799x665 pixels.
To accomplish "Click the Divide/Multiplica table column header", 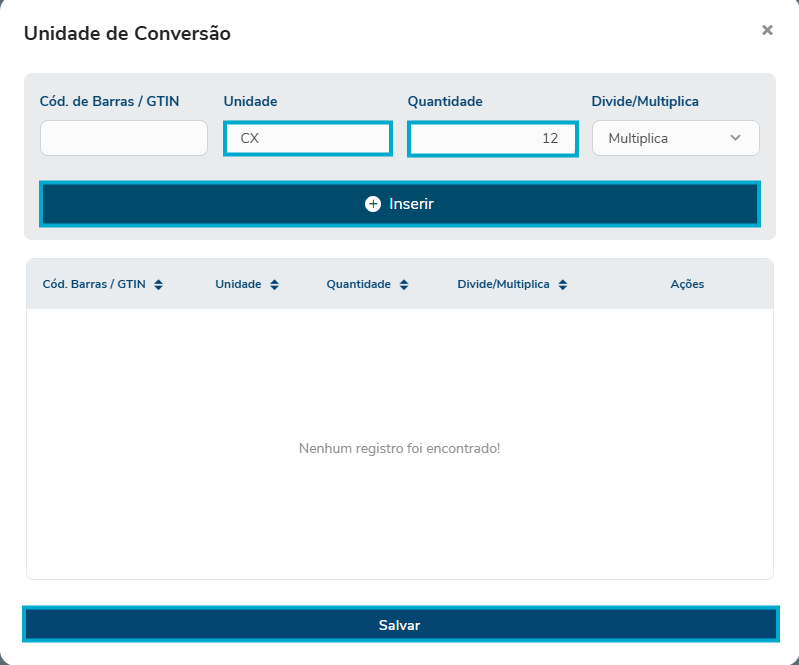I will point(503,285).
